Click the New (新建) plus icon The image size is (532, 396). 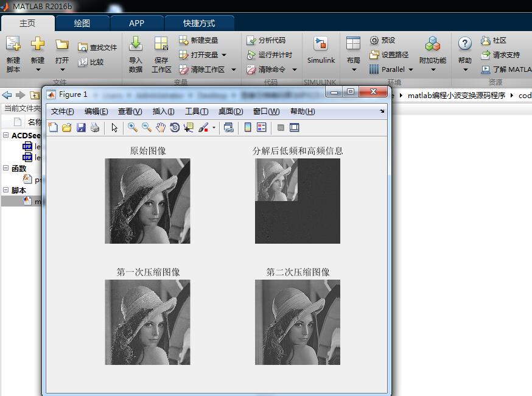coord(37,44)
